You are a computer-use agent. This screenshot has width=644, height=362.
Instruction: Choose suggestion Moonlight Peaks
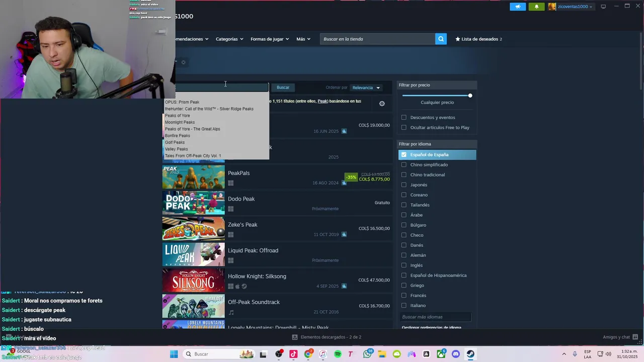pos(180,122)
